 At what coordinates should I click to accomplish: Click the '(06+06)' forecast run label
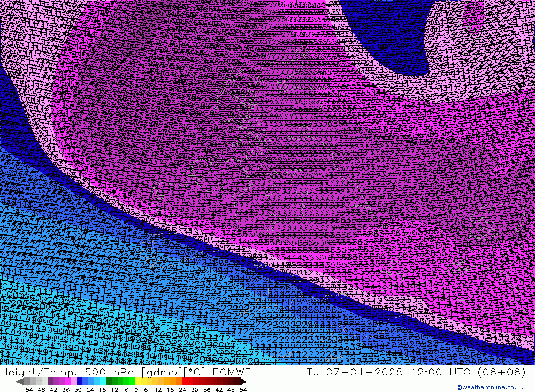click(501, 372)
